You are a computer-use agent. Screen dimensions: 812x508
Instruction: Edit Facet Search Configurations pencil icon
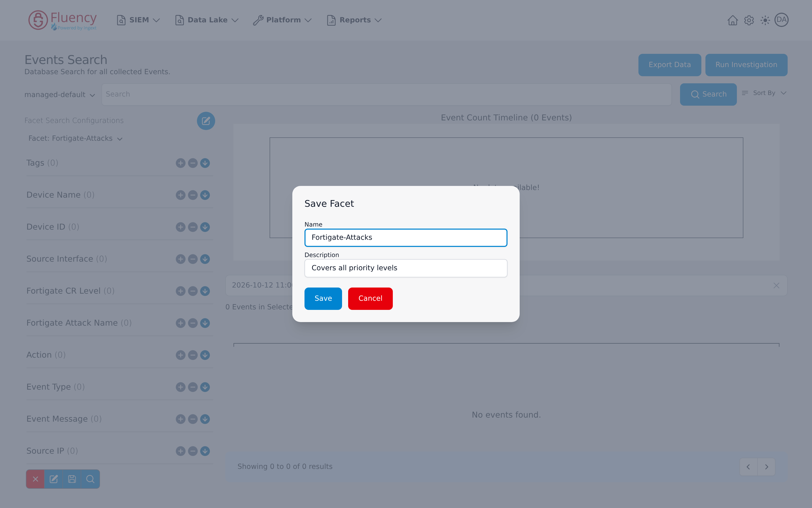(x=206, y=121)
